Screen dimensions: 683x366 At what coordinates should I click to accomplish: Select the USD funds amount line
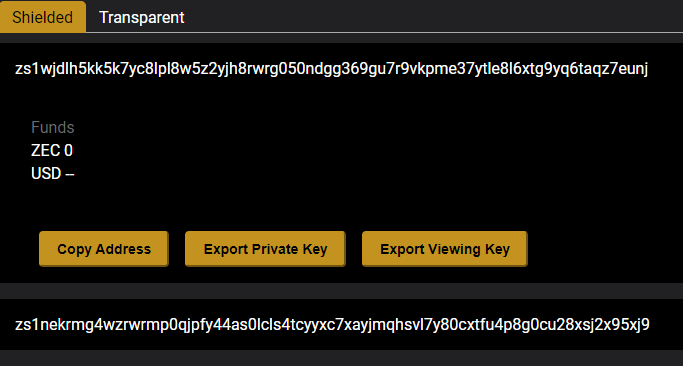53,173
